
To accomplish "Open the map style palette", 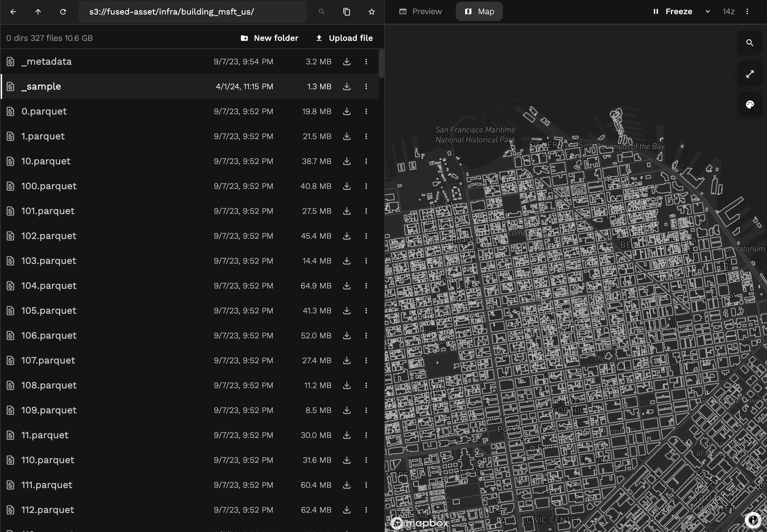I will 750,104.
